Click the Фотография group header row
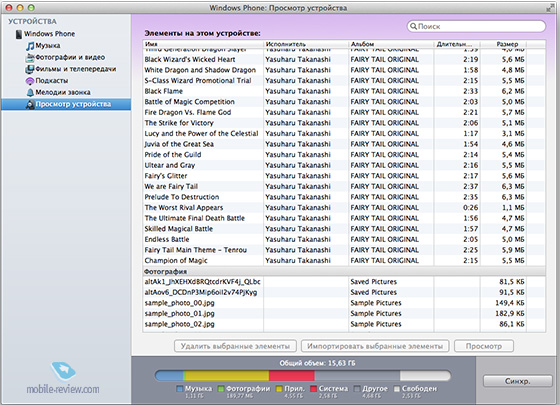 344,271
